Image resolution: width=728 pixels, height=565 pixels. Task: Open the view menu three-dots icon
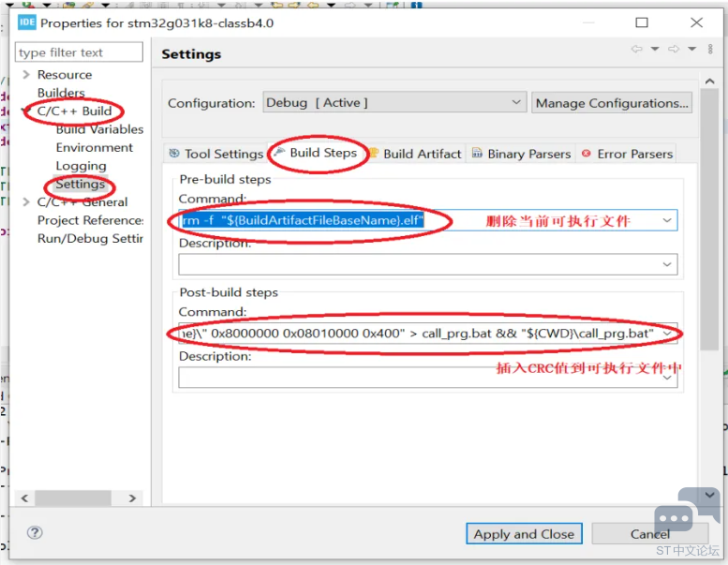tap(710, 49)
